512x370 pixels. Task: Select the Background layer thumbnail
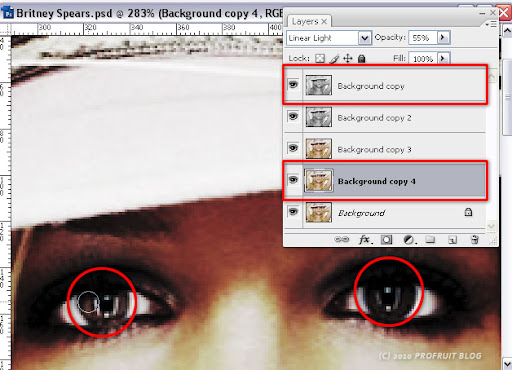coord(319,212)
